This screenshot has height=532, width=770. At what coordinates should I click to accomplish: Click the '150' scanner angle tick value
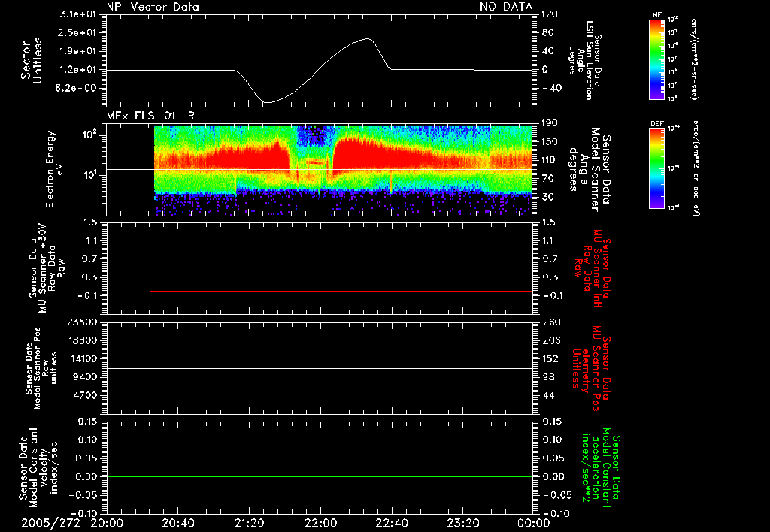[x=550, y=142]
